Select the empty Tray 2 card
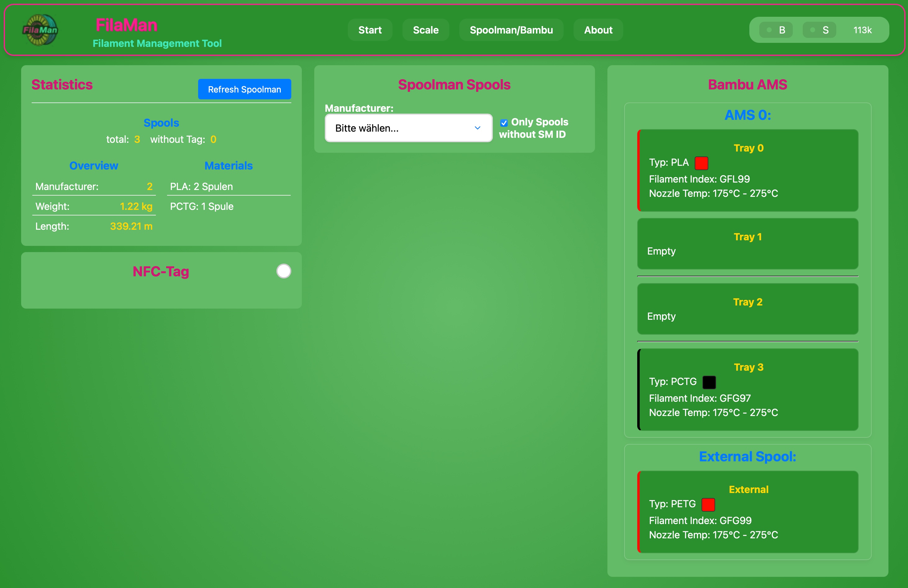 747,309
